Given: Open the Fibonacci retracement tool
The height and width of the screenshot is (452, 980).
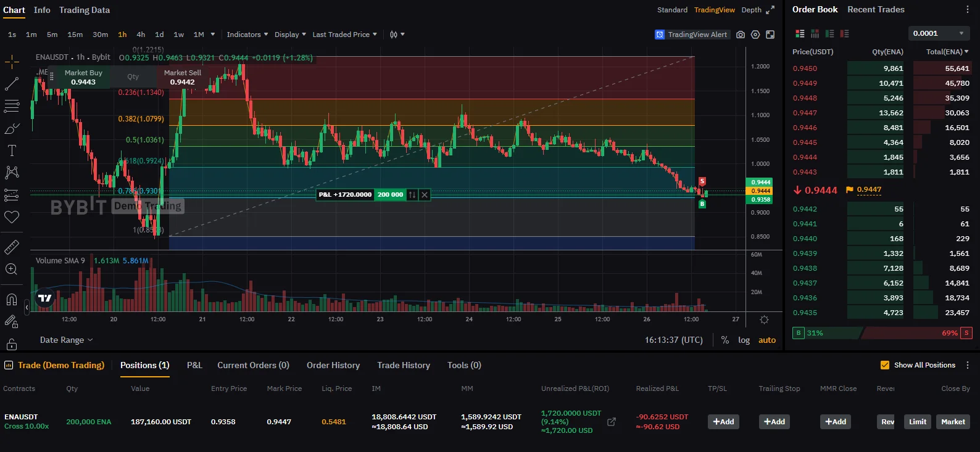Looking at the screenshot, I should tap(12, 106).
